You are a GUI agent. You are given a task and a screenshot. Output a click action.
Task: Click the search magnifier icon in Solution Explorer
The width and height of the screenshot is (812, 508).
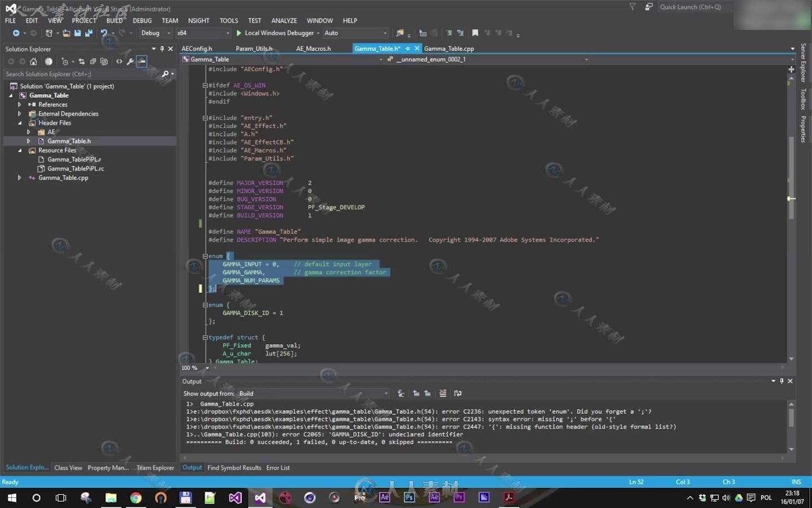click(165, 74)
